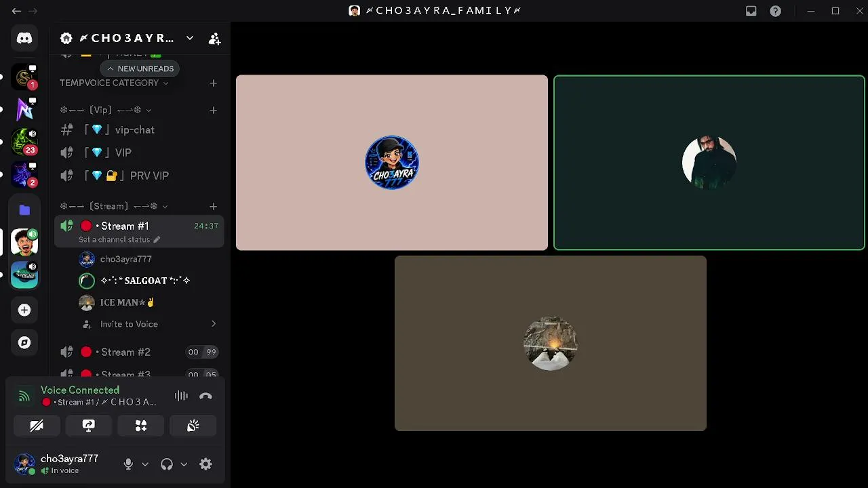Open the Help question mark icon
868x488 pixels.
pos(775,11)
